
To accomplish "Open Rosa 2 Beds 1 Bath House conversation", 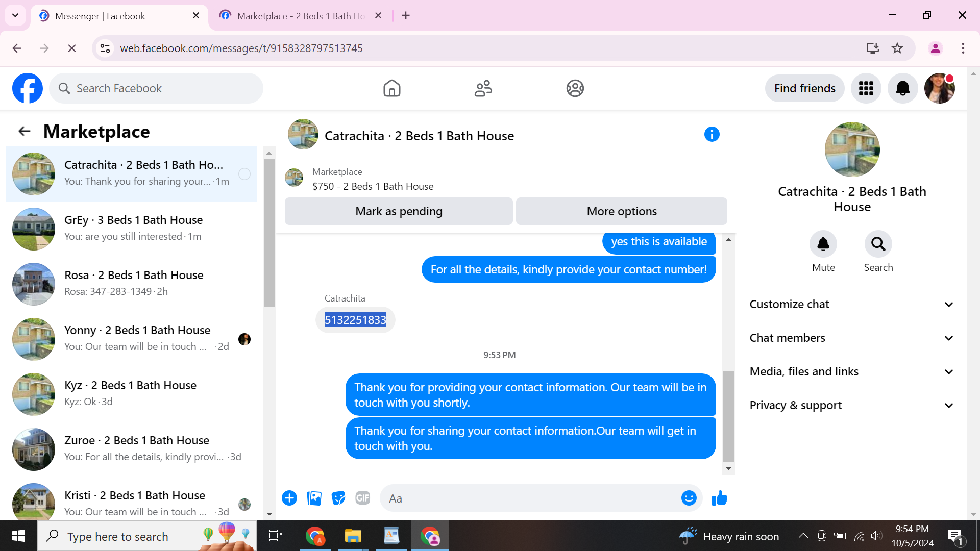I will coord(134,283).
